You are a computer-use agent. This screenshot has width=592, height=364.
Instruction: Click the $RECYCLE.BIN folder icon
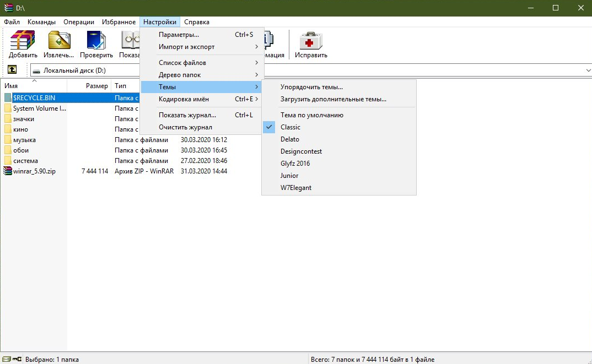click(8, 97)
